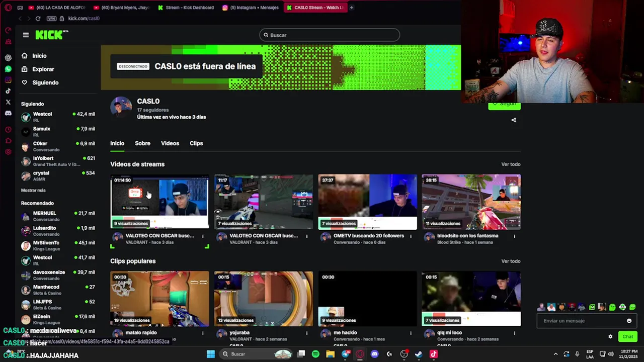This screenshot has height=362, width=644.
Task: Open options for first VALOTEO CON OSCAR video
Action: (203, 236)
